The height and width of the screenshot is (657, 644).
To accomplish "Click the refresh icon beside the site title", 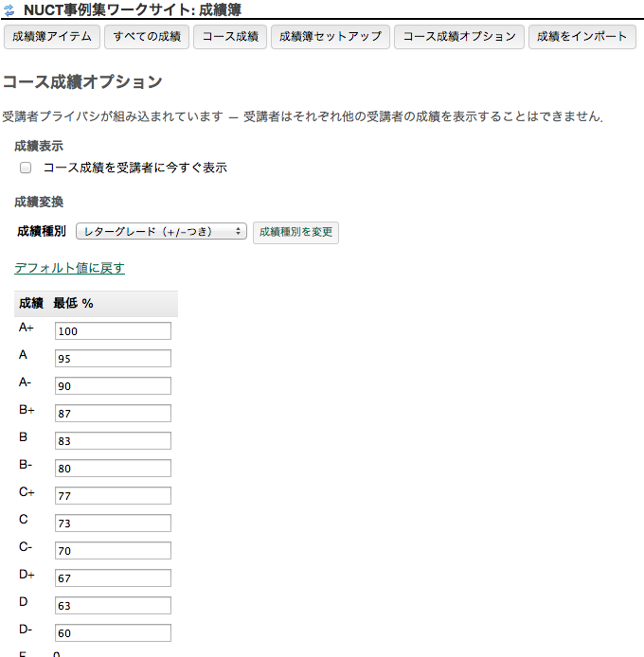I will pos(9,10).
